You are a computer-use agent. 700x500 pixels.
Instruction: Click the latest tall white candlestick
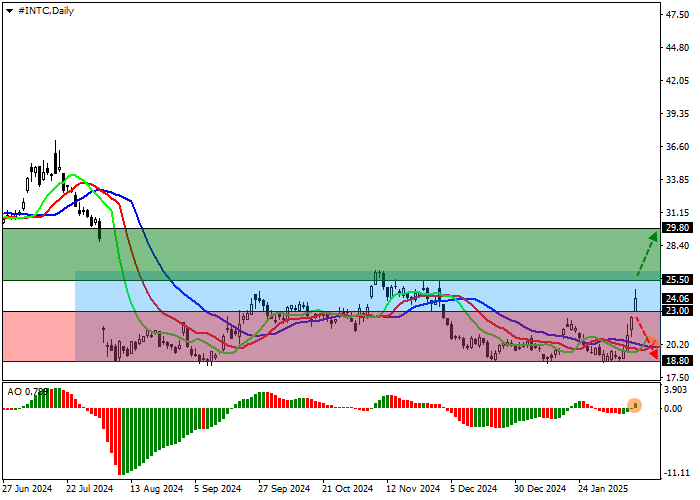pos(636,299)
